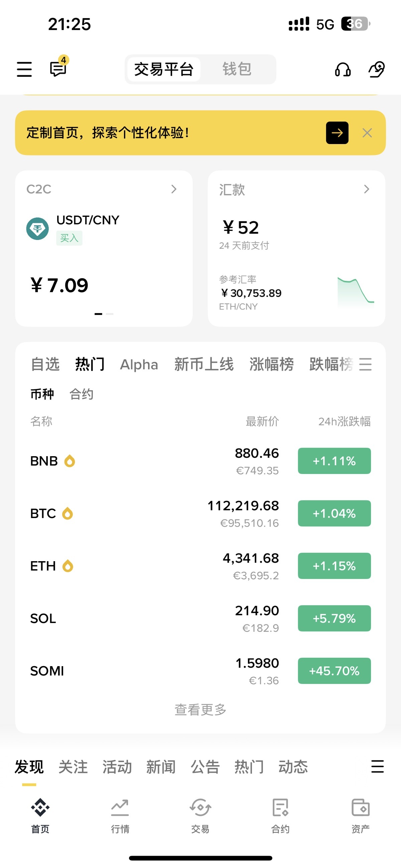Tap View More (查看更多) link
This screenshot has height=868, width=401.
[200, 709]
